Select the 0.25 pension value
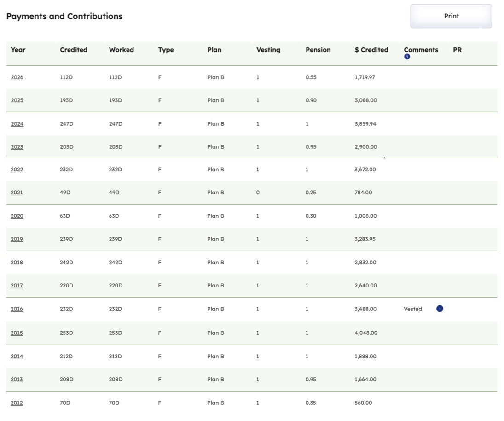The height and width of the screenshot is (421, 504). pos(311,193)
